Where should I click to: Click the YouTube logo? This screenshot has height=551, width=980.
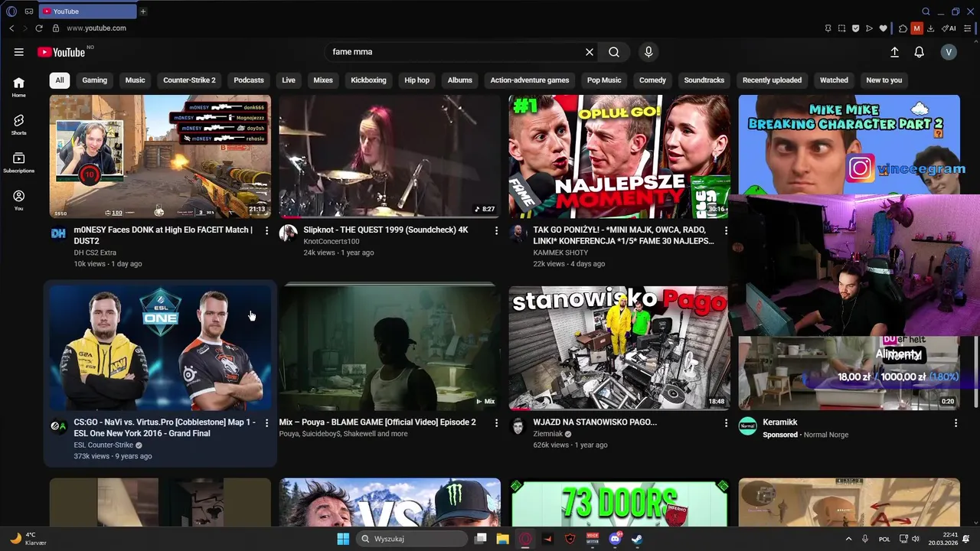[x=61, y=52]
